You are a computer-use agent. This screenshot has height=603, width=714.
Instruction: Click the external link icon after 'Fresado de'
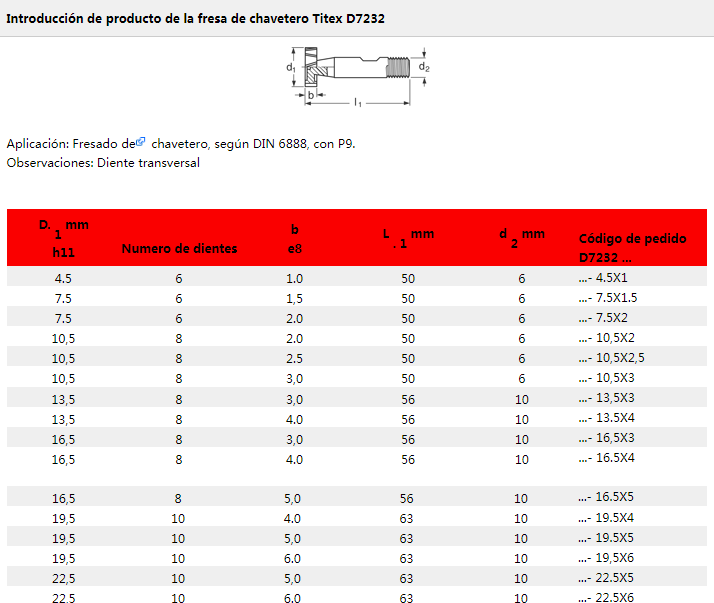point(141,142)
